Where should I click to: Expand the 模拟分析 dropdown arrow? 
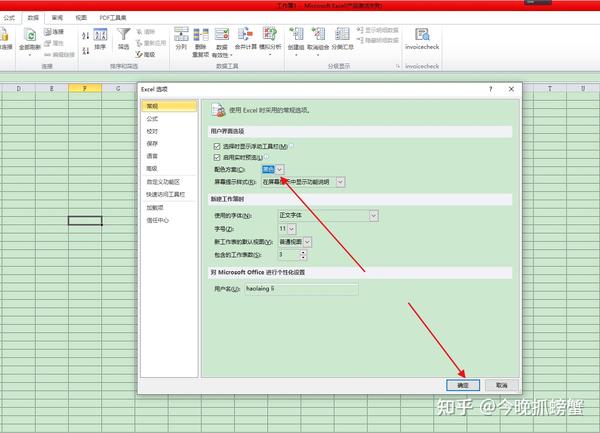point(270,55)
